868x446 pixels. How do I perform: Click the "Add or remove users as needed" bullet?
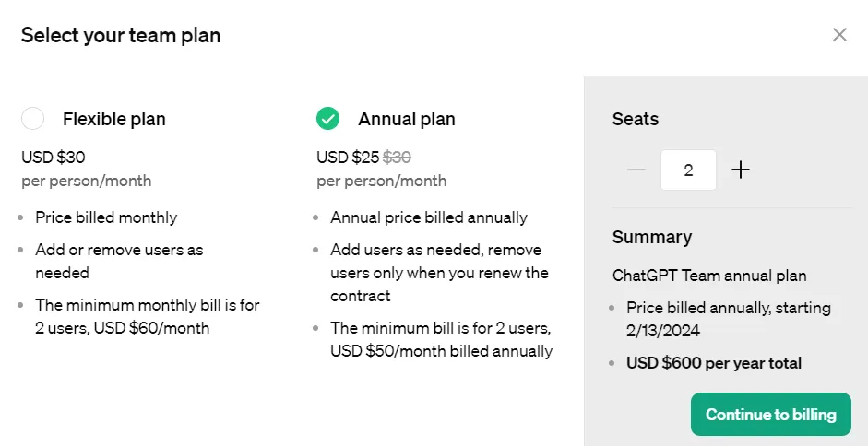tap(119, 261)
